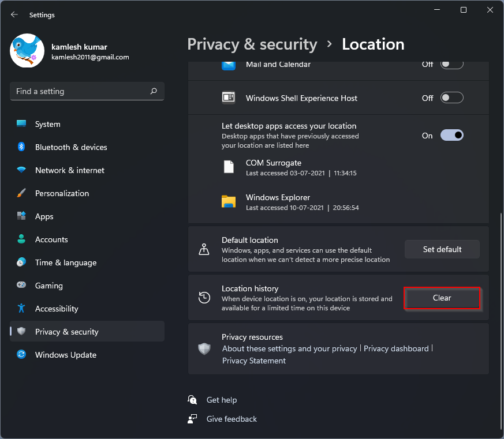Select Privacy & security in the sidebar
Screen dimensions: 504x439
(x=65, y=331)
